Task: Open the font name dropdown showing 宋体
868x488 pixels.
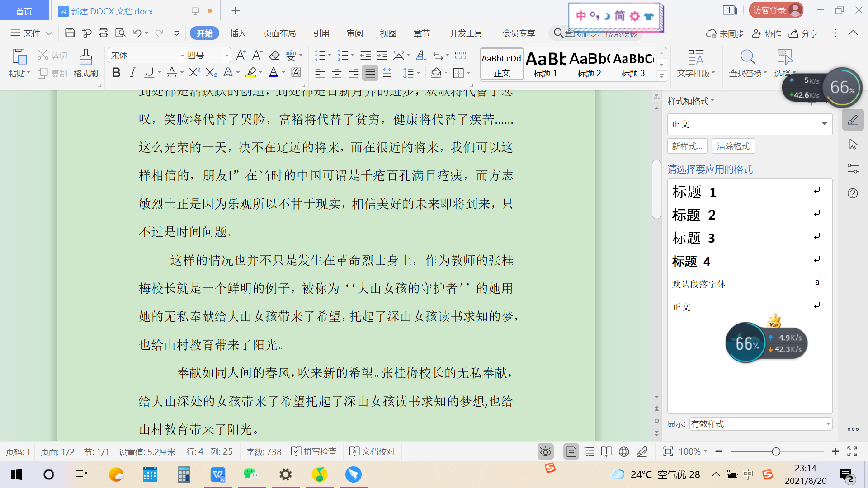Action: pyautogui.click(x=182, y=56)
